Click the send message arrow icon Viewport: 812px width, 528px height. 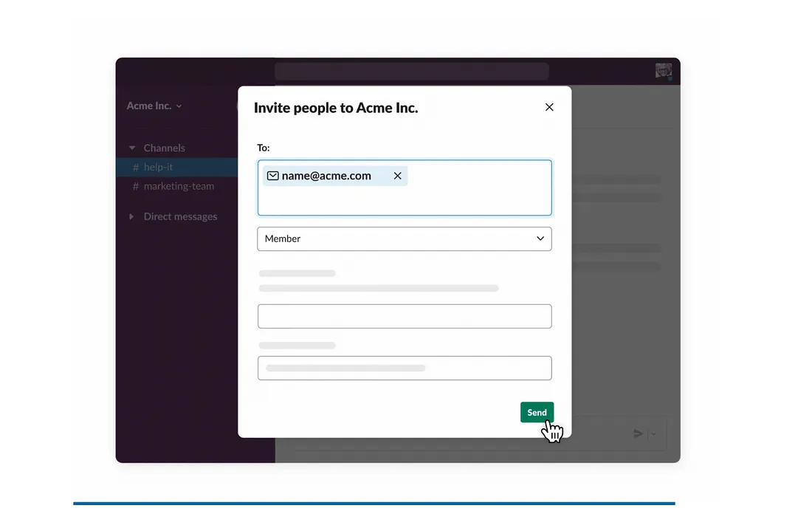638,433
